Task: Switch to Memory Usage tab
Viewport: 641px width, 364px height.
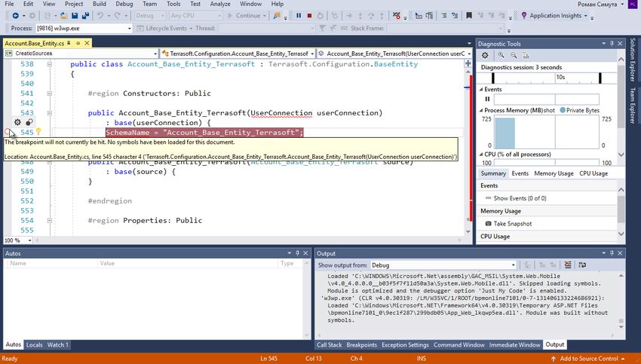Action: click(554, 173)
